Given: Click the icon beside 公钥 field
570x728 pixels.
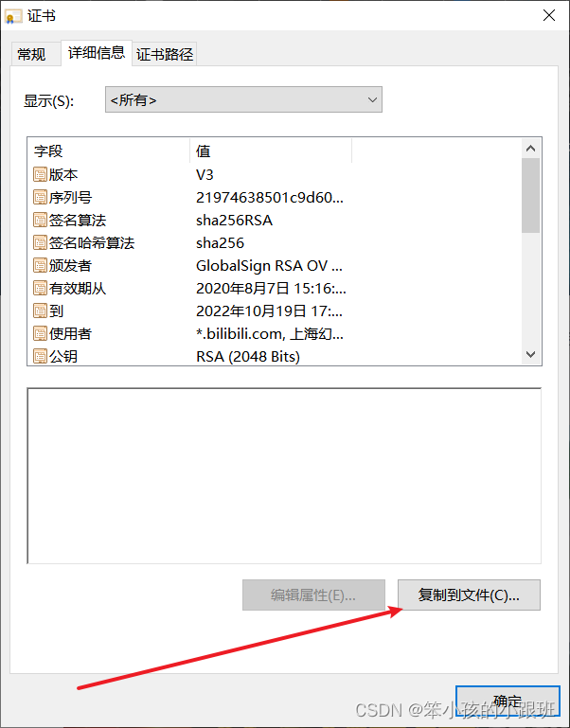Looking at the screenshot, I should (40, 357).
